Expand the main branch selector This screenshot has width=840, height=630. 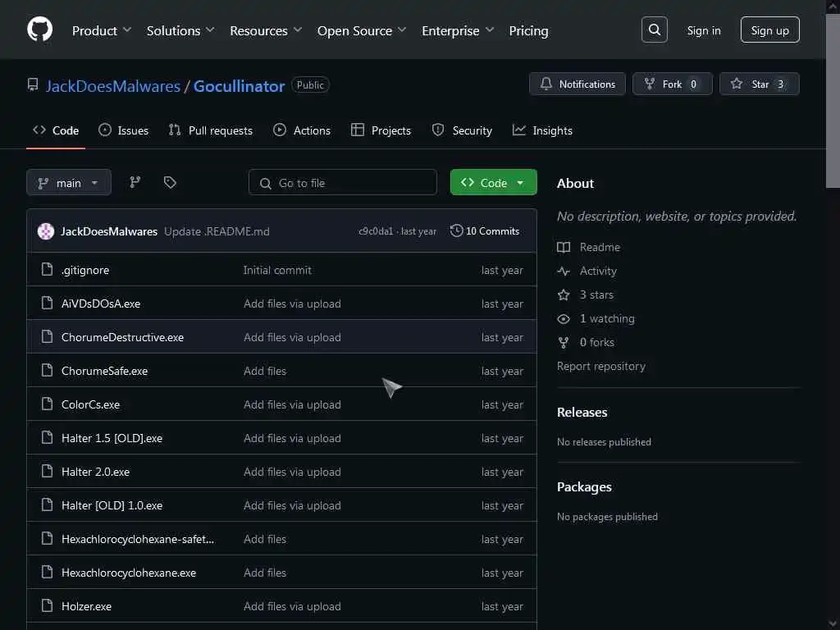pos(68,183)
